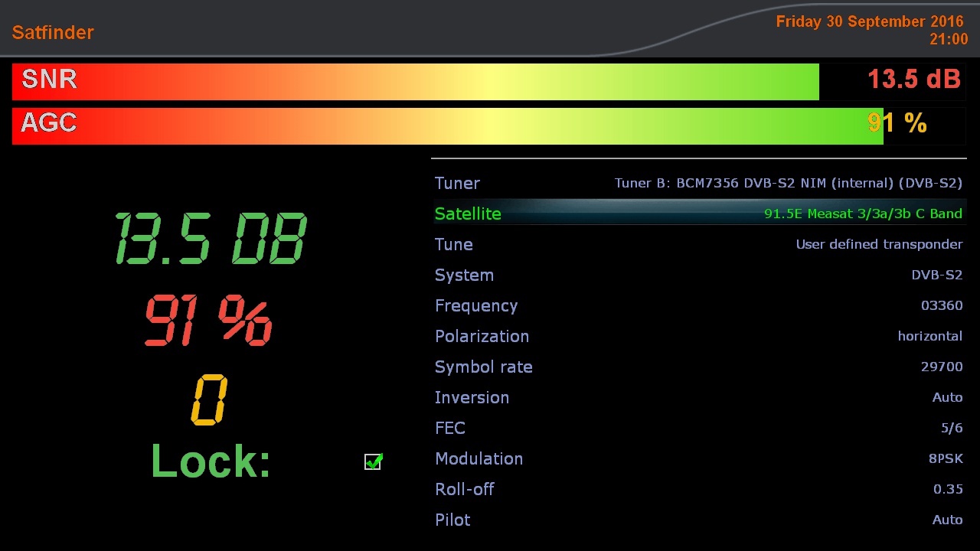Click the yellow 0 BER readout
This screenshot has height=551, width=980.
(x=208, y=399)
